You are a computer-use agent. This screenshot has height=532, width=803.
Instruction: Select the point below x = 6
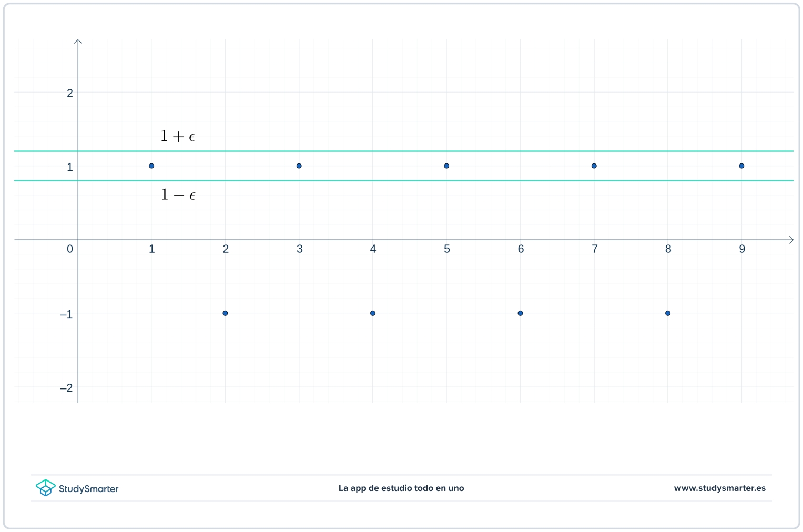520,313
